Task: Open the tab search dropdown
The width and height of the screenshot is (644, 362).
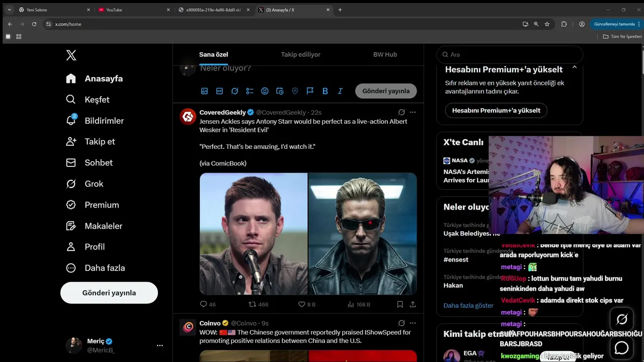Action: tap(9, 10)
